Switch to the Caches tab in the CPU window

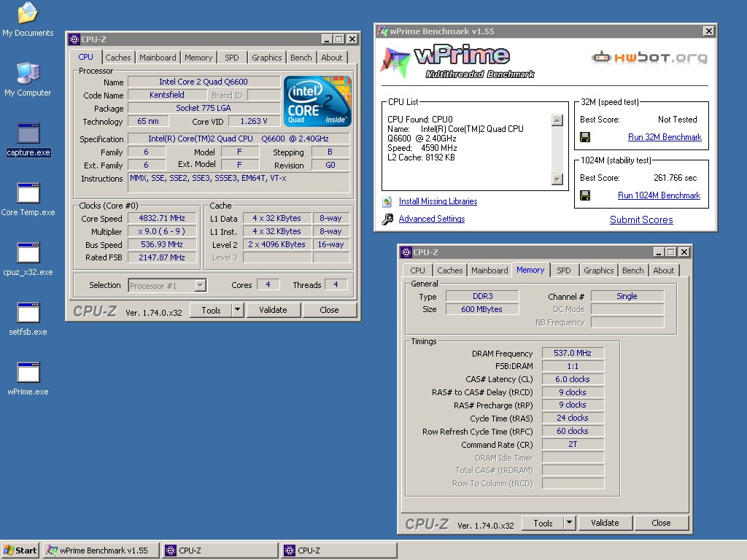tap(117, 58)
